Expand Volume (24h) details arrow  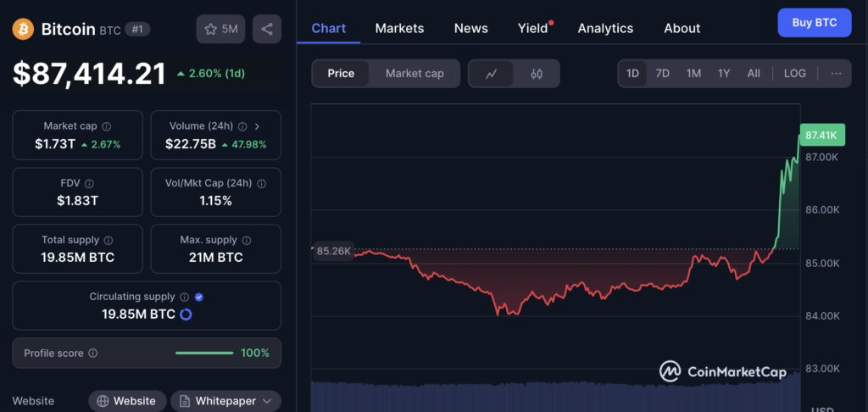pos(257,126)
